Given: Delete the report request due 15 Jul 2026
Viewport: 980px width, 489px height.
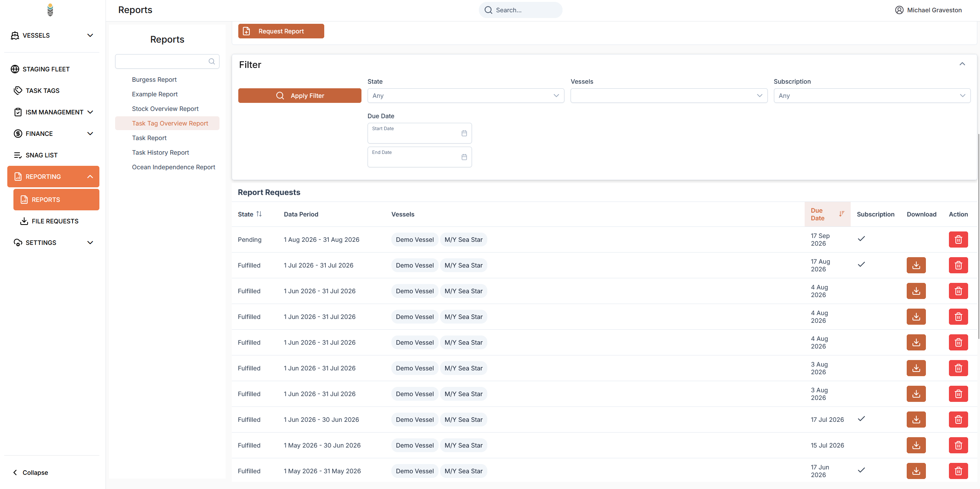Looking at the screenshot, I should coord(958,445).
